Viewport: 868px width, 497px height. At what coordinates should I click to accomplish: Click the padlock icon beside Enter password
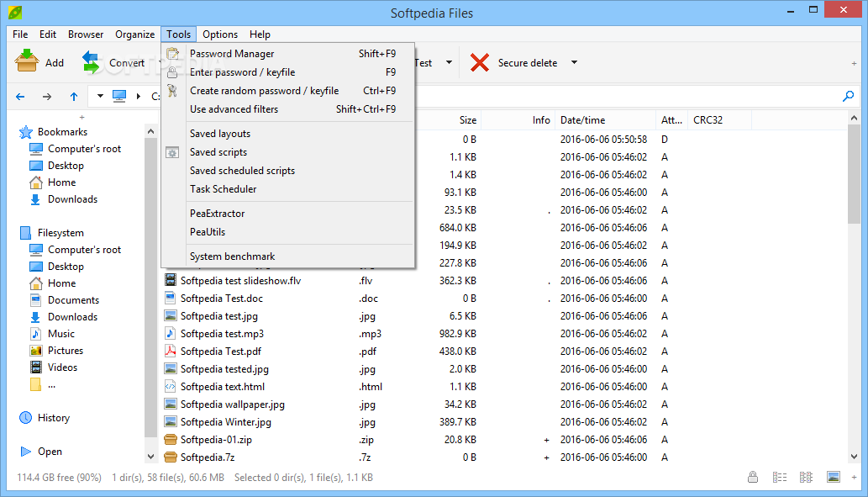point(172,72)
